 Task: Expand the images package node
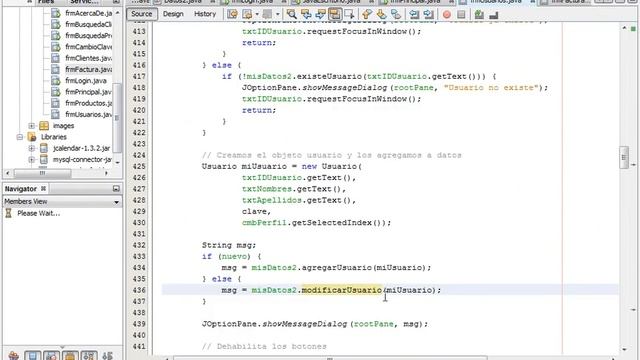[x=31, y=126]
